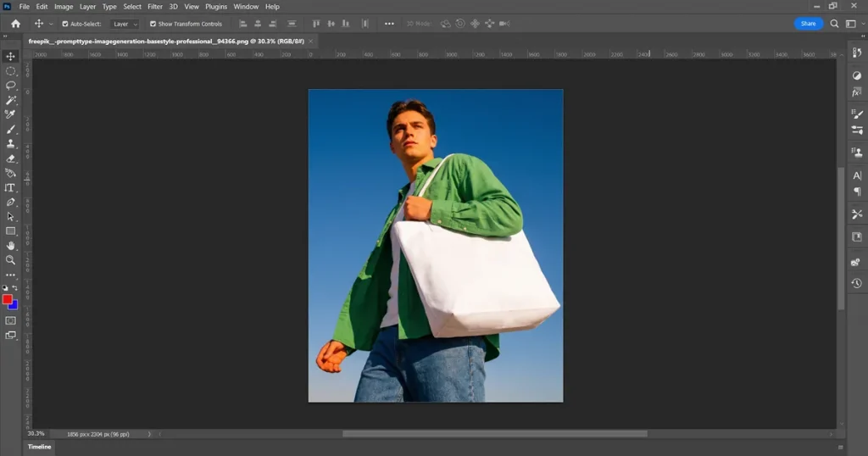This screenshot has height=456, width=868.
Task: Align bottom edges
Action: 346,24
